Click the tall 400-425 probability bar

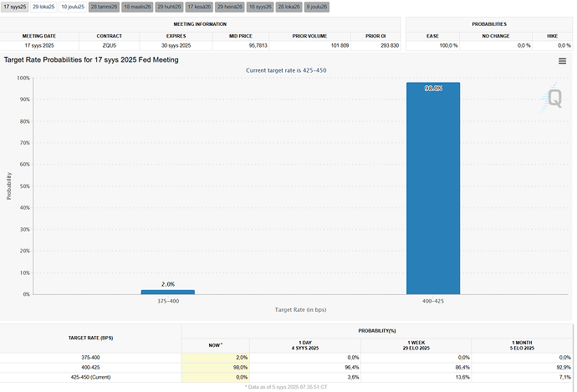(432, 188)
